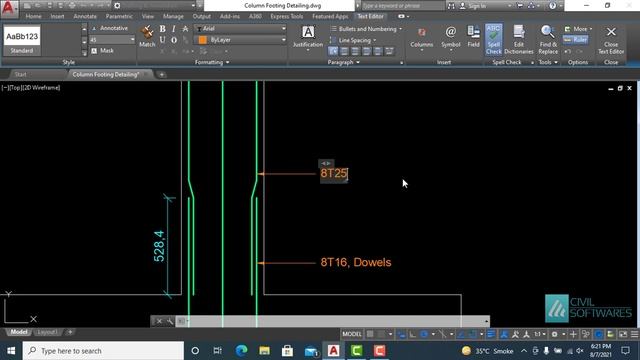Click the MODEL space status button
640x360 pixels.
[352, 334]
